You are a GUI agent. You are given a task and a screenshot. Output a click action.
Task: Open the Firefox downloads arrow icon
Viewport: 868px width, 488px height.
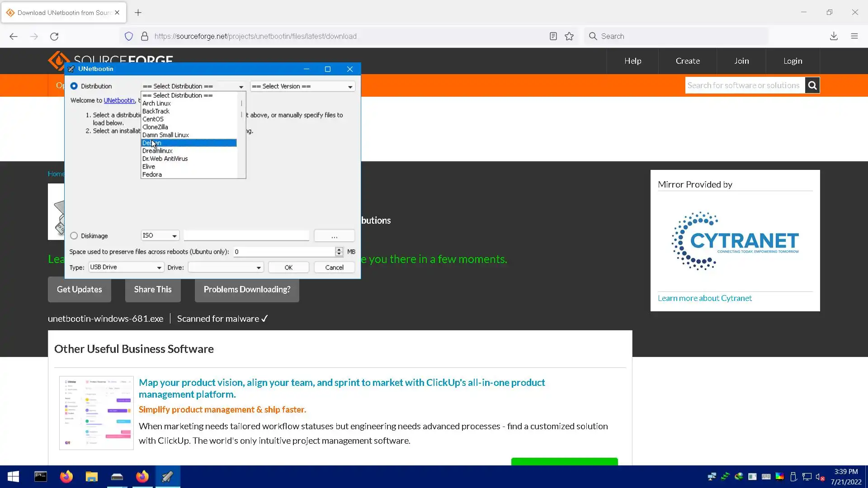point(834,36)
